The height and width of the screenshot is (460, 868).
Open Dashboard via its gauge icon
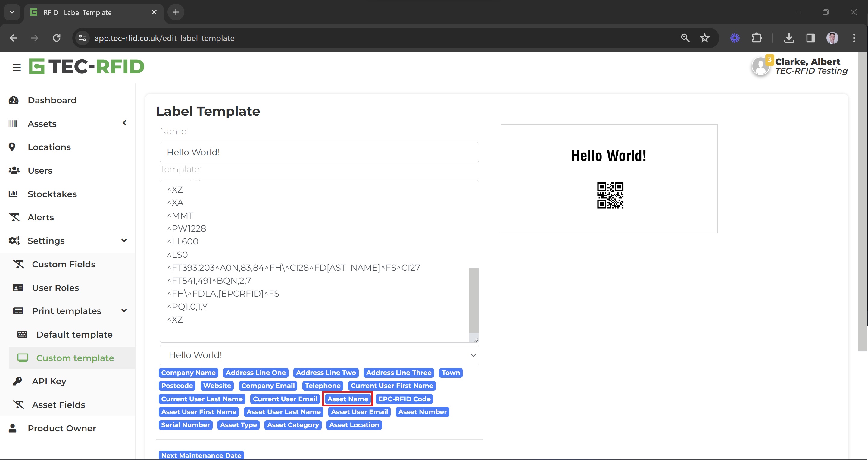(x=14, y=100)
